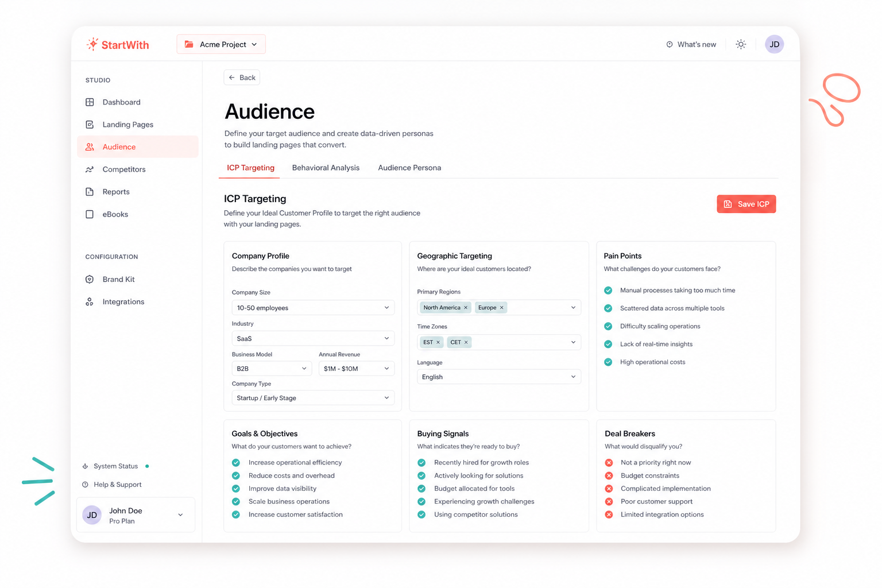The height and width of the screenshot is (588, 882).
Task: Open the Integrations icon in sidebar
Action: [x=90, y=302]
